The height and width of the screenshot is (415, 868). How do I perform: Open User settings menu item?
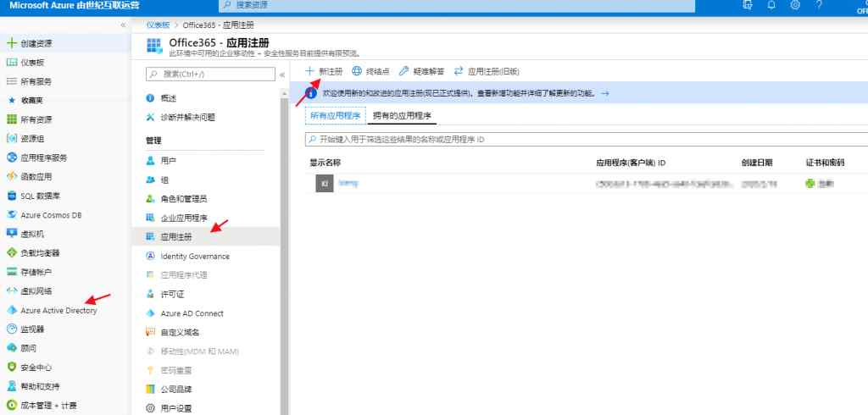(x=176, y=409)
